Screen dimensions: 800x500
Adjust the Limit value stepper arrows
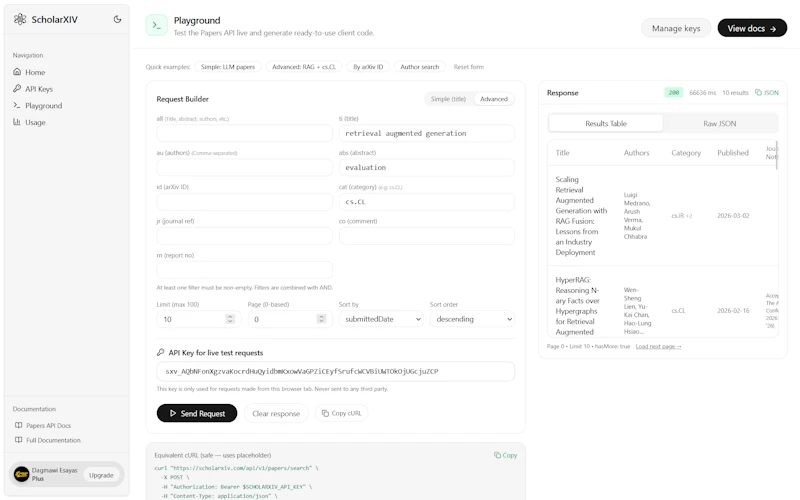tap(230, 319)
